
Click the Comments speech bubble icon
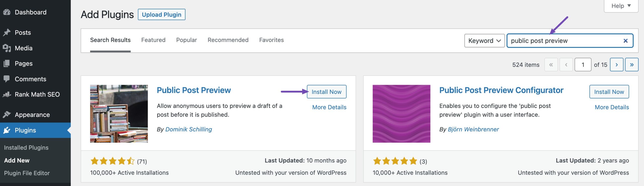(x=7, y=79)
